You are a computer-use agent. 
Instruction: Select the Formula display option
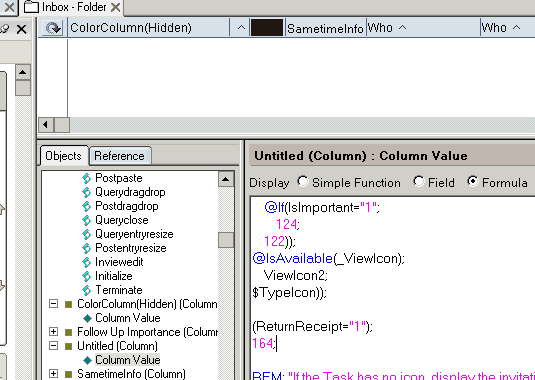point(473,181)
